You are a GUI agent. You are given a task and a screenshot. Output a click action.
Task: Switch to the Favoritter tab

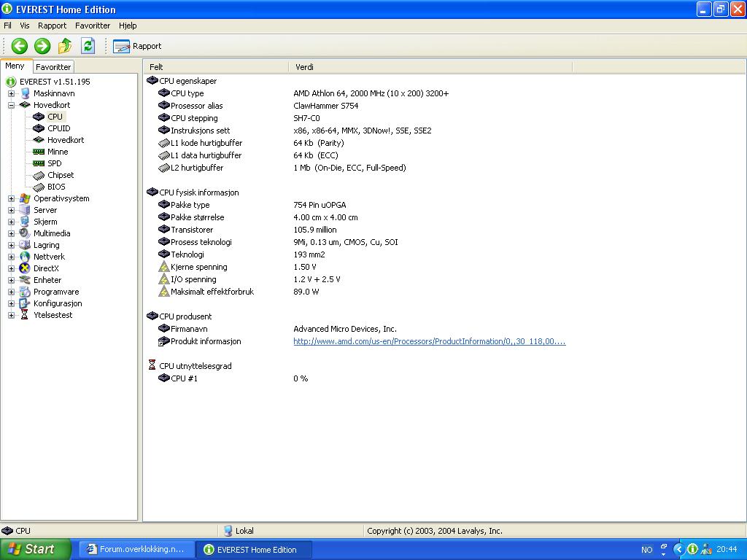click(x=53, y=67)
